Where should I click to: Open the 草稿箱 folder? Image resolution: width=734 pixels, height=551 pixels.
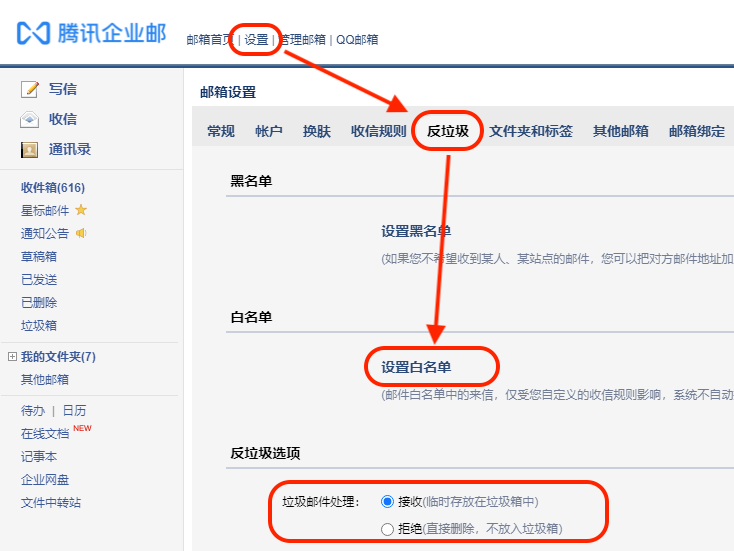[39, 257]
